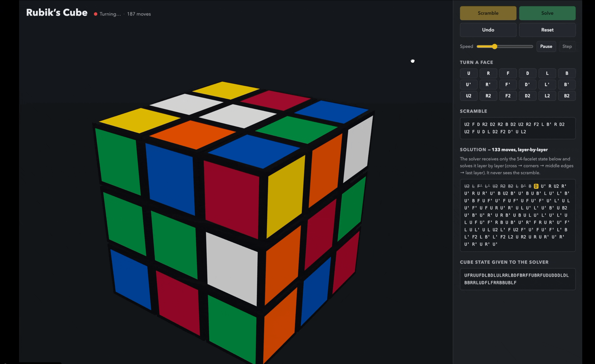Apply the U' counter-clockwise turn
The width and height of the screenshot is (595, 364).
point(469,85)
